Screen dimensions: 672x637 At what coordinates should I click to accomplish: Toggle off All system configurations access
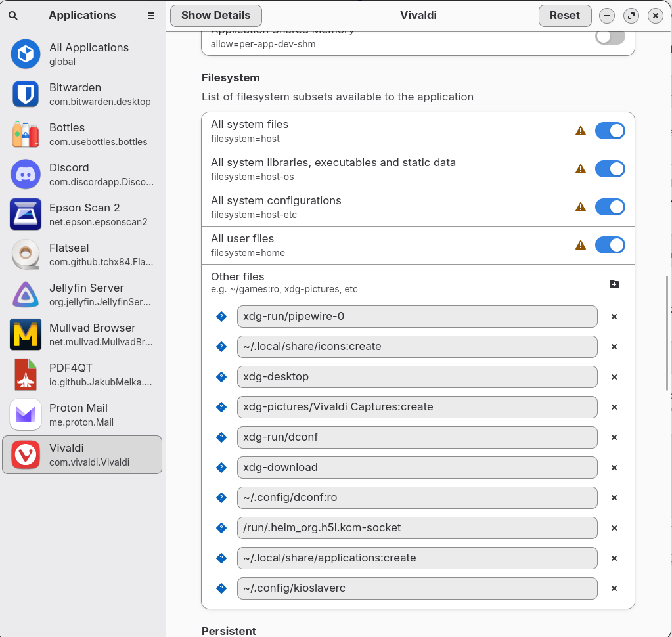610,207
